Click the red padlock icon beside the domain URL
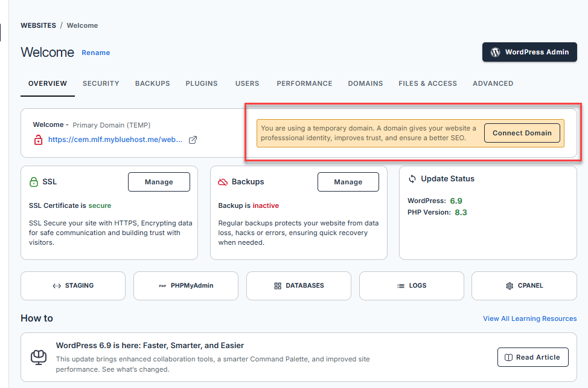This screenshot has height=388, width=588. point(39,140)
